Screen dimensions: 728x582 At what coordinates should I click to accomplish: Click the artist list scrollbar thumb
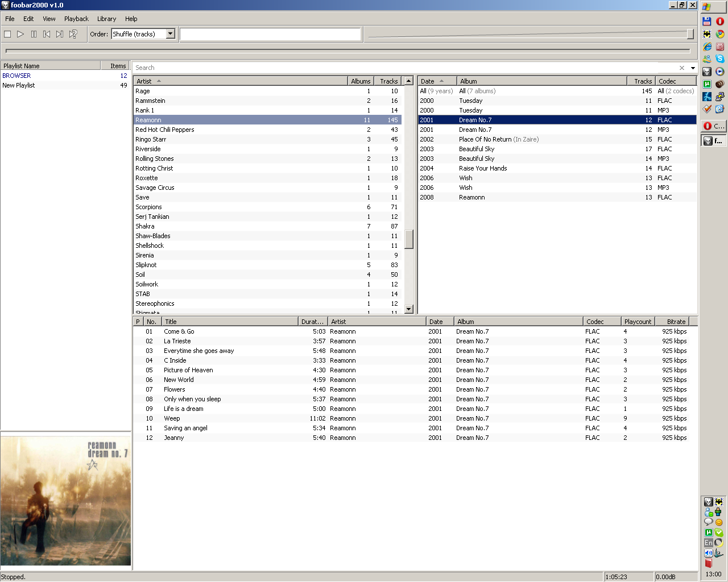[x=408, y=239]
